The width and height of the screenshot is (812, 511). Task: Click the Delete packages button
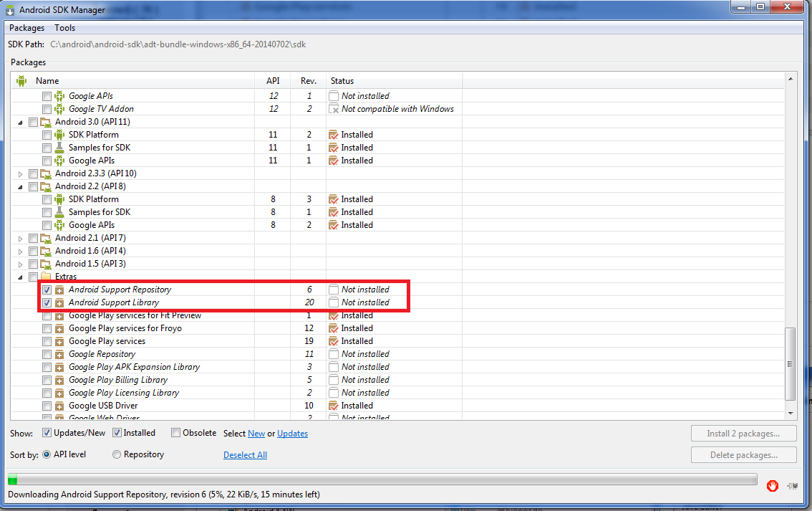click(743, 454)
